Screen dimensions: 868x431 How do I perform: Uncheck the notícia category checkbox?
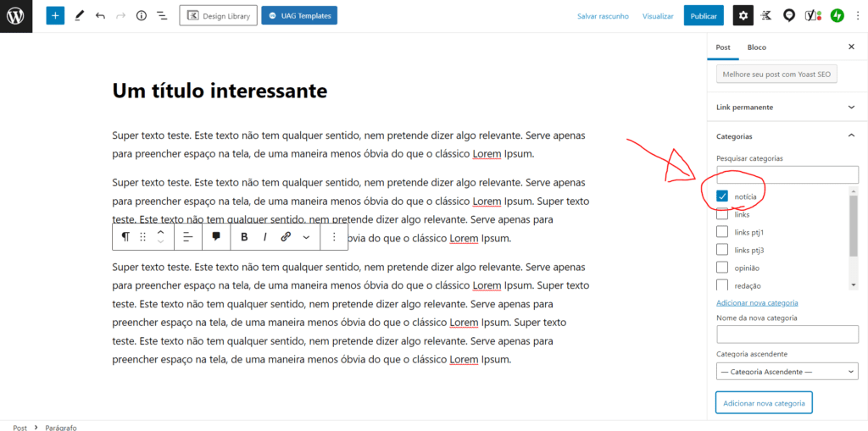(722, 196)
